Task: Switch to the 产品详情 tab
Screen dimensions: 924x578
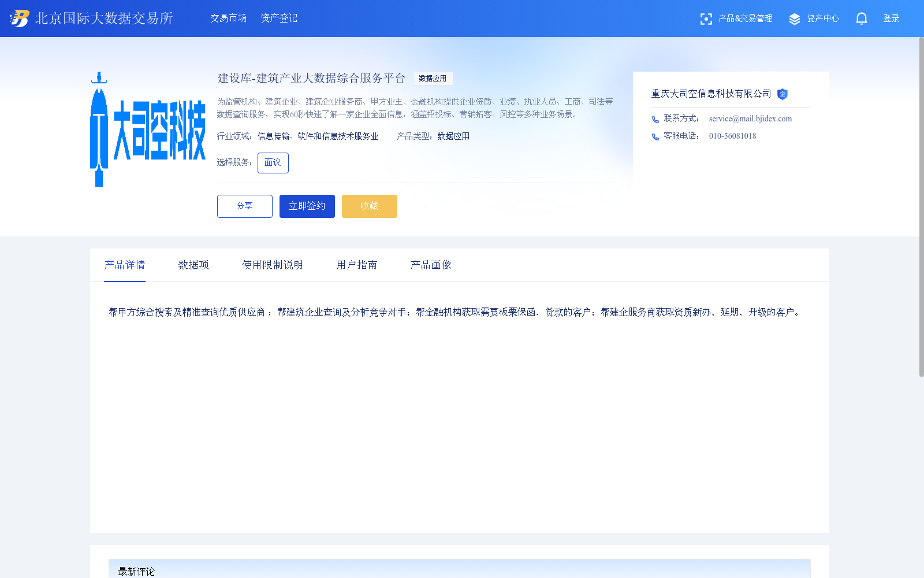Action: pos(125,265)
